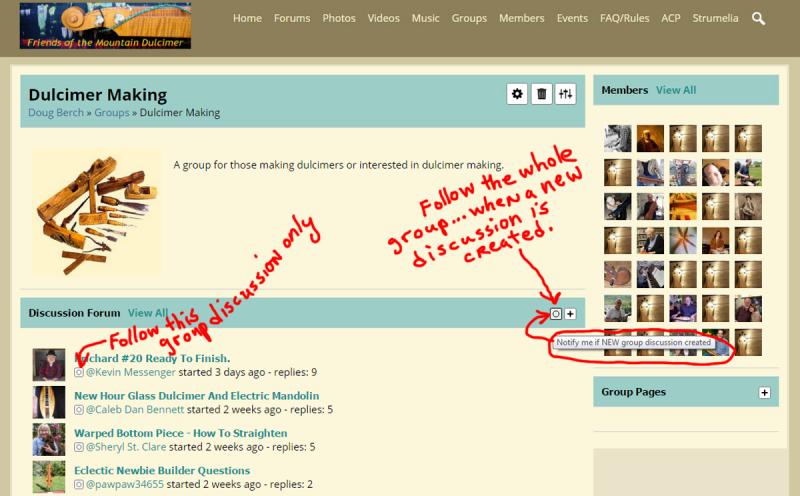The image size is (800, 496).
Task: Click the search magnifier icon
Action: 758,18
